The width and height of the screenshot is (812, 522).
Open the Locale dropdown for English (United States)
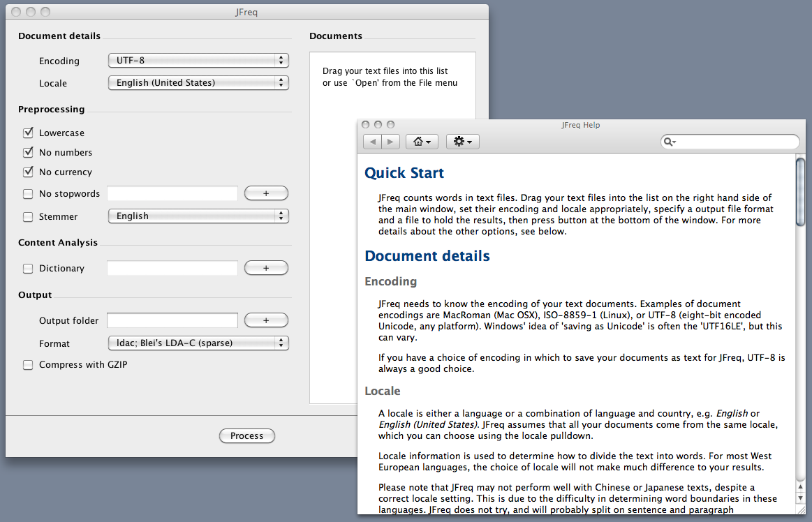click(x=198, y=82)
